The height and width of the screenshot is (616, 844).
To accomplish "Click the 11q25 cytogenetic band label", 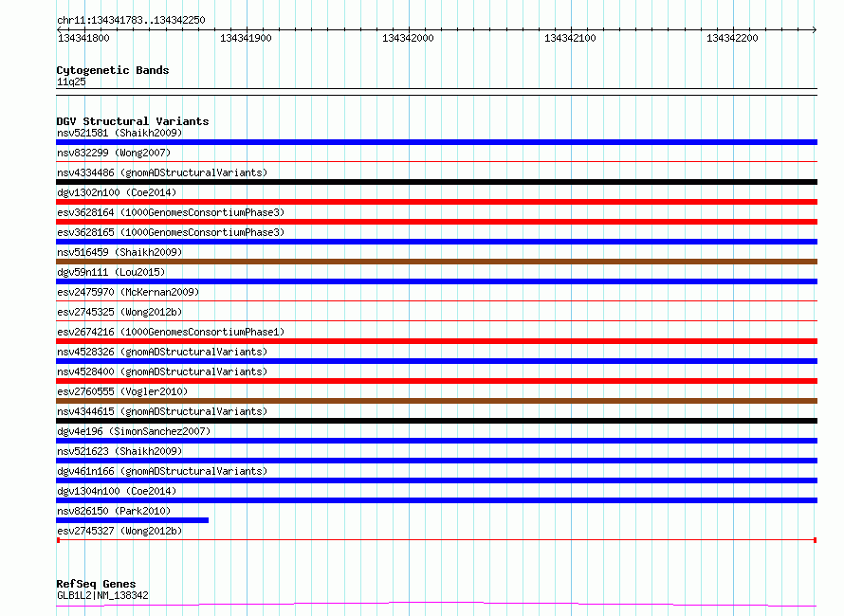I will click(71, 82).
